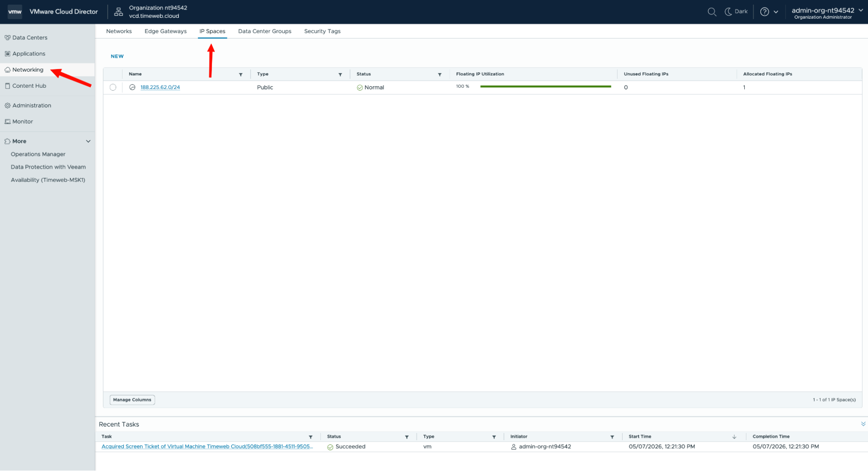Click the task type cell 'vm'
Viewport: 868px width, 471px height.
[427, 447]
